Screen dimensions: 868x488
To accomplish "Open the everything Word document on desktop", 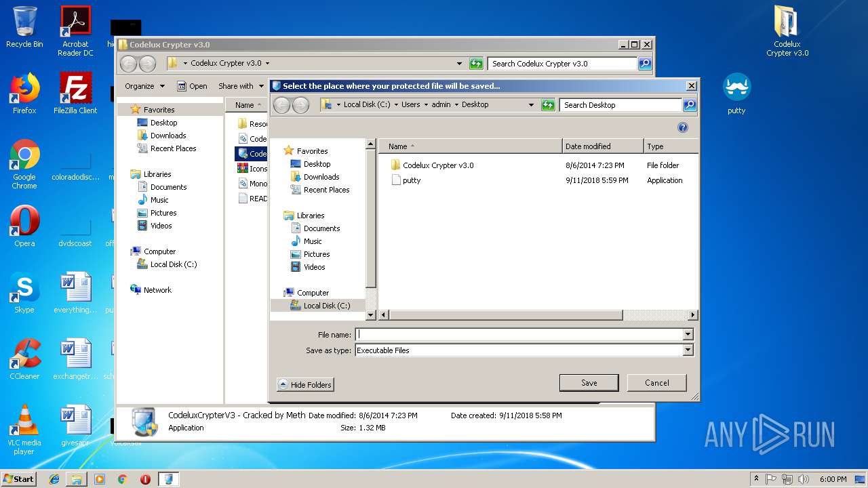I will [x=75, y=293].
